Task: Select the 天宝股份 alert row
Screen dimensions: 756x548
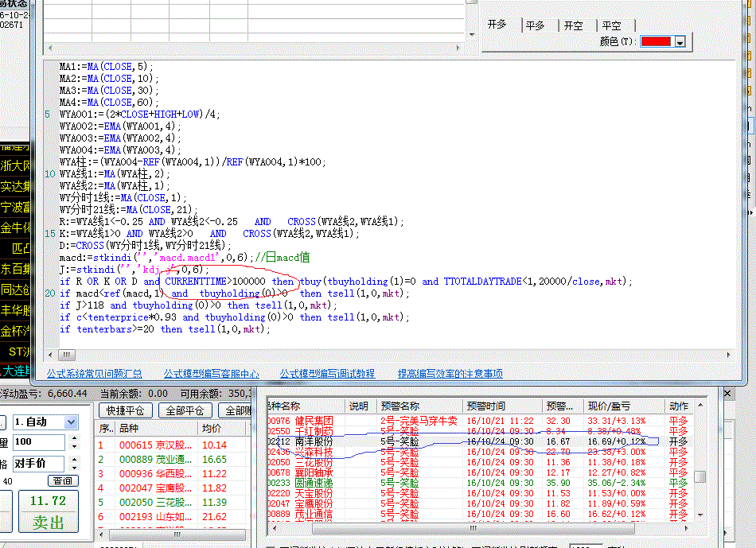Action: click(479, 494)
